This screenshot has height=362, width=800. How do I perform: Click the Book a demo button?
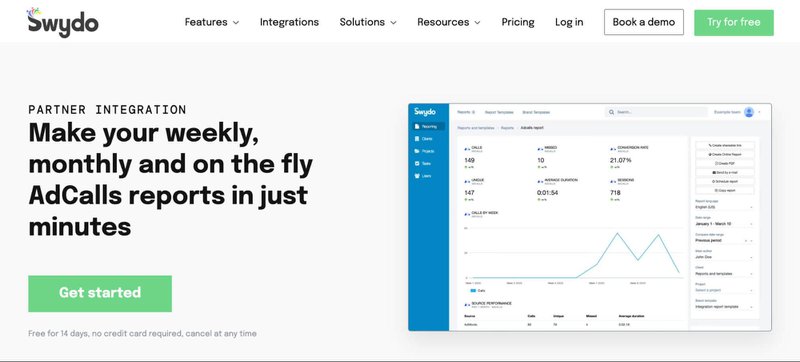(x=644, y=22)
